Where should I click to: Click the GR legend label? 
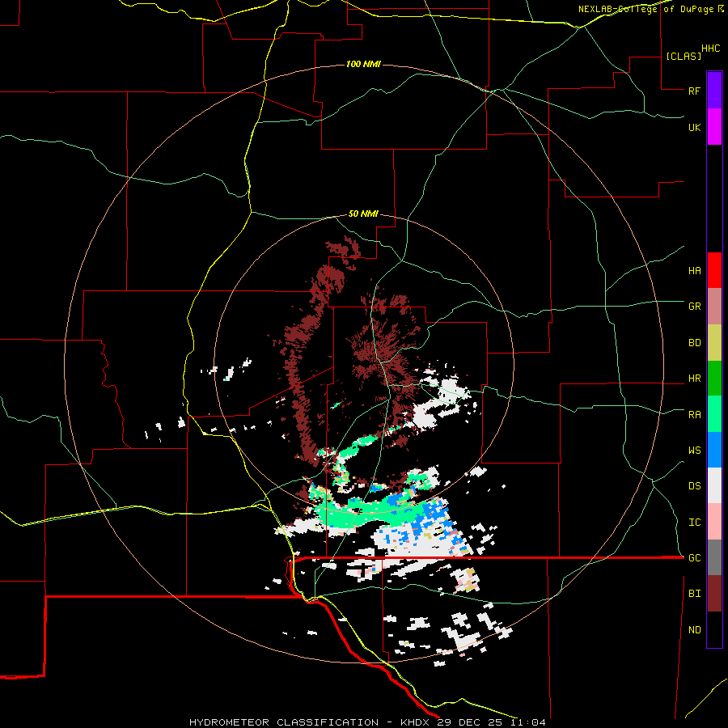(x=694, y=307)
